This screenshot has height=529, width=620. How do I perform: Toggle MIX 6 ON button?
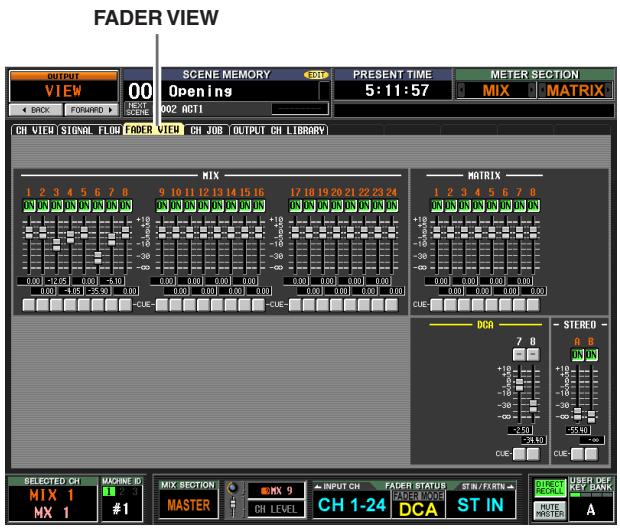point(98,206)
